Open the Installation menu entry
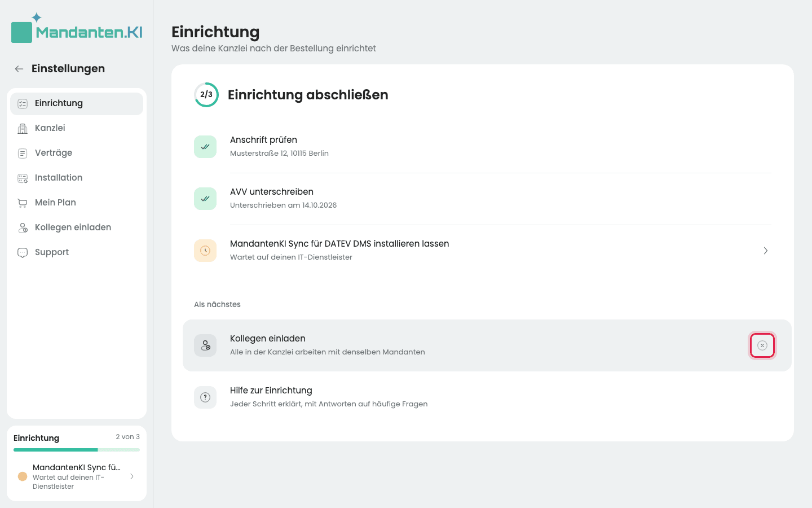The image size is (812, 508). pos(77,178)
